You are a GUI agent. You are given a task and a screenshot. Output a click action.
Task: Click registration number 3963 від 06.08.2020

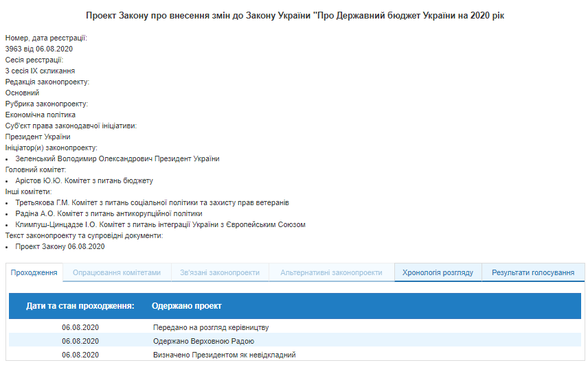coord(39,49)
